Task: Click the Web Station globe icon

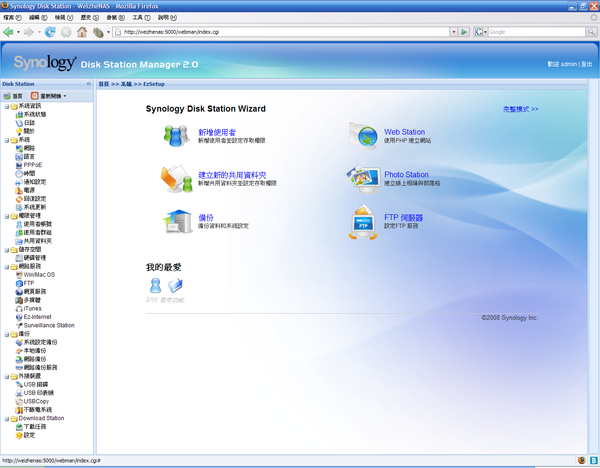Action: click(x=363, y=135)
